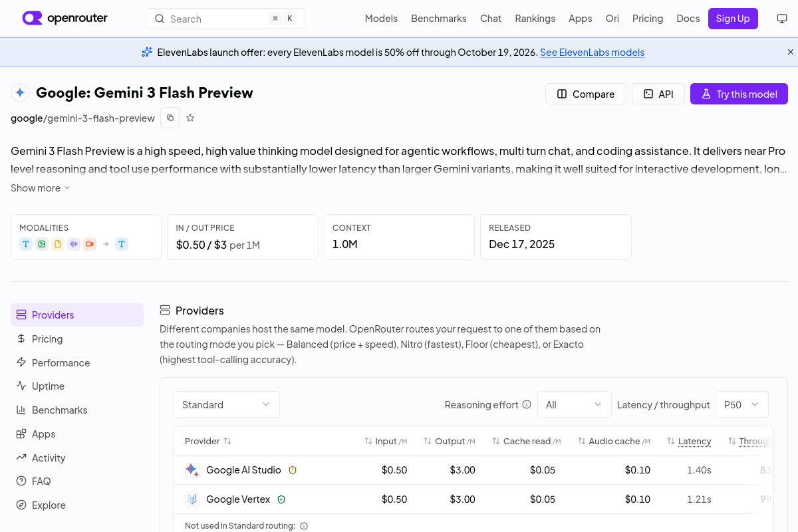The width and height of the screenshot is (798, 532).
Task: Dismiss the ElevenLabs offer banner
Action: click(x=791, y=52)
